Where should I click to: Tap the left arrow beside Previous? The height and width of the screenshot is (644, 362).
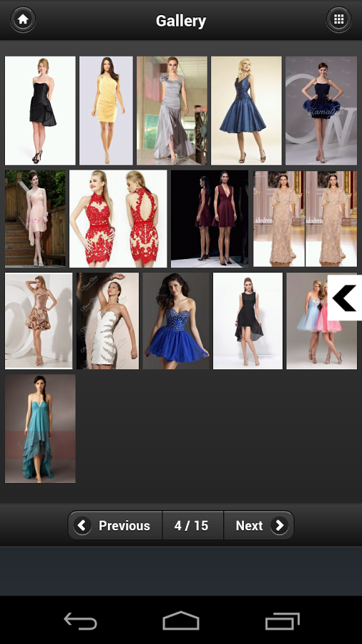coord(82,525)
